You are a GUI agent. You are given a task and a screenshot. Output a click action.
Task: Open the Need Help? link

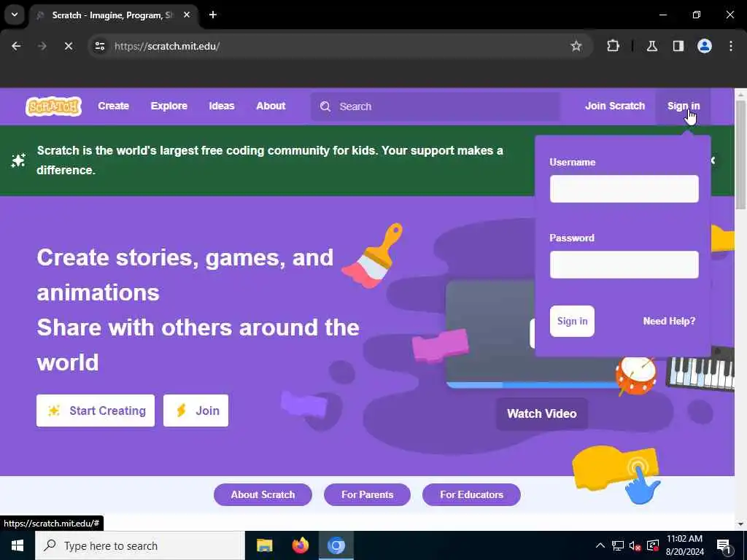point(669,321)
